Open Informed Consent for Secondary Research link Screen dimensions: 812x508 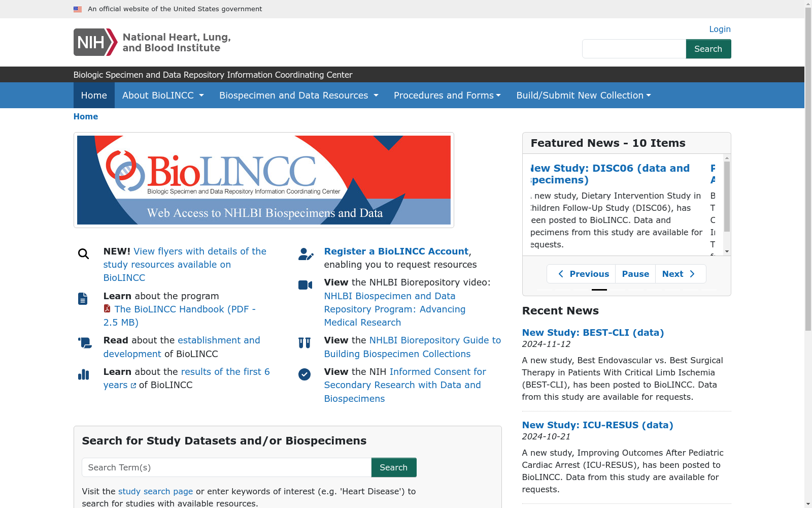(405, 385)
